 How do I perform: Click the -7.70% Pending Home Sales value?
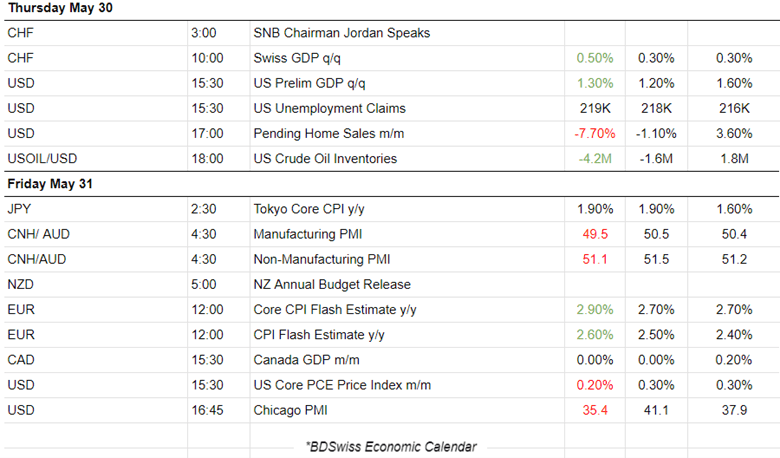[595, 133]
